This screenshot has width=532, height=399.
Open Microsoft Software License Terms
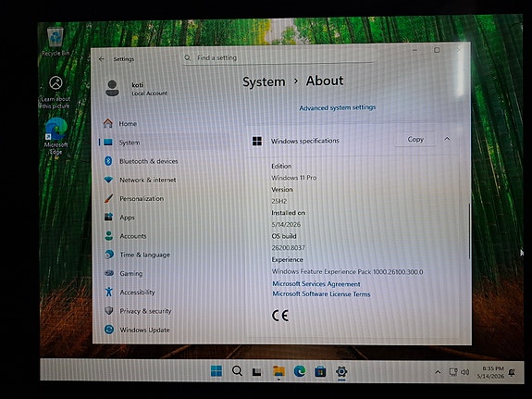(321, 294)
